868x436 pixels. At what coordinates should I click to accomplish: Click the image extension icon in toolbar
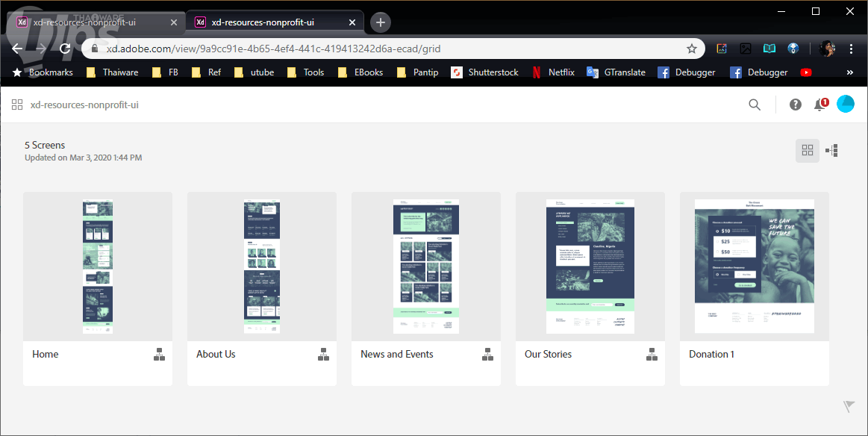[746, 49]
